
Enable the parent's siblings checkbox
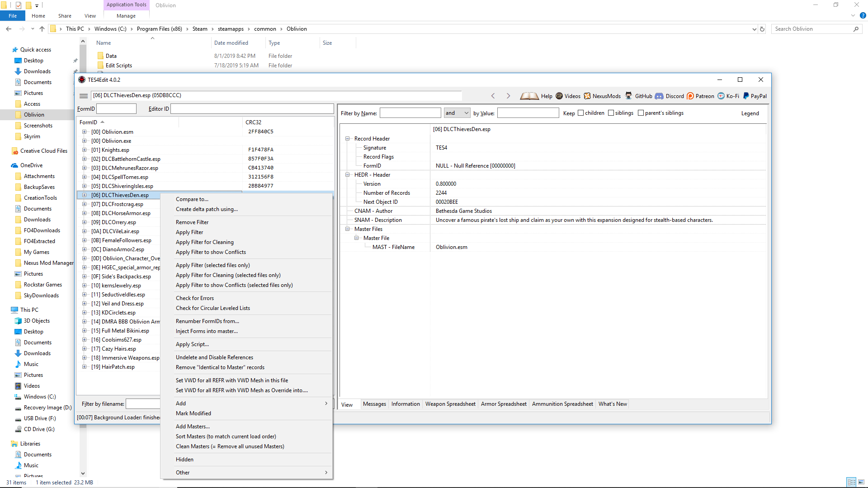(x=641, y=113)
